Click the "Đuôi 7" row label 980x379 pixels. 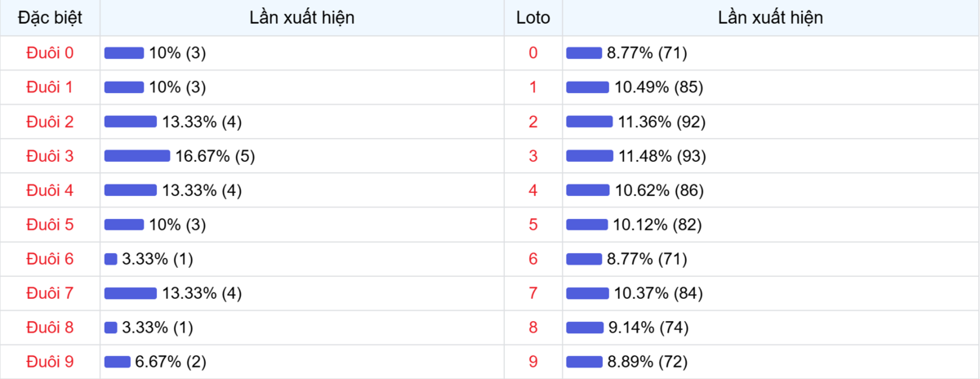point(50,293)
